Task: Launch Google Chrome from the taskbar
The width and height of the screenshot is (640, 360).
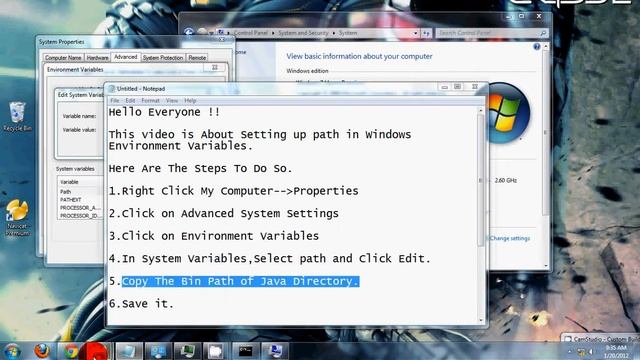Action: 71,351
